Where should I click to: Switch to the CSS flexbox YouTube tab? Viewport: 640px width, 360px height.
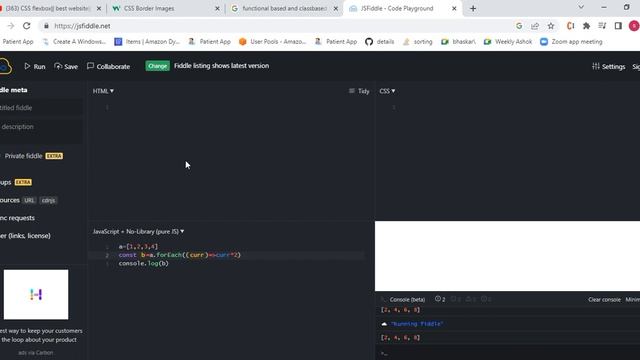tap(48, 9)
